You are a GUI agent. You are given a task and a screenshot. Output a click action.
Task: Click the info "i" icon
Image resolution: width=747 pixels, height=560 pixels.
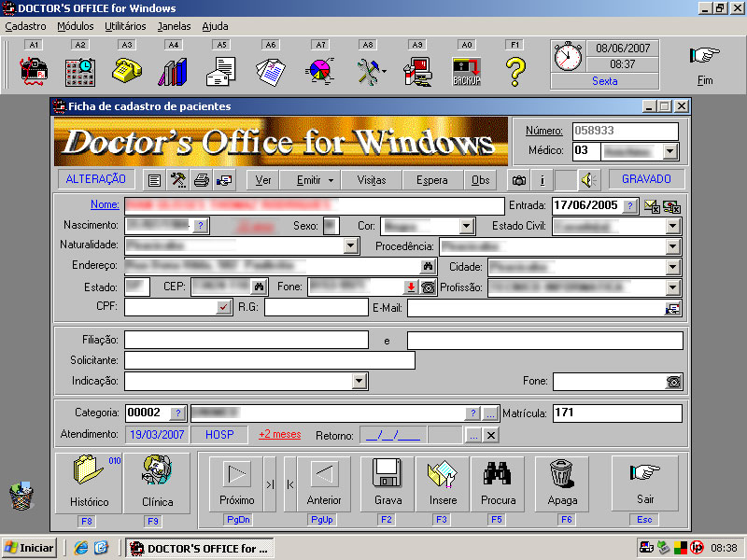click(x=543, y=180)
